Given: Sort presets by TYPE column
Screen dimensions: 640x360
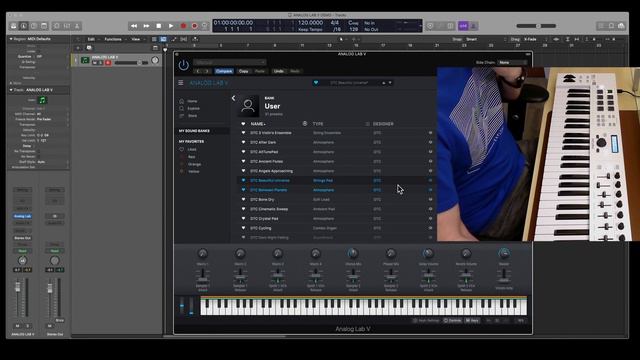Looking at the screenshot, I should point(318,124).
